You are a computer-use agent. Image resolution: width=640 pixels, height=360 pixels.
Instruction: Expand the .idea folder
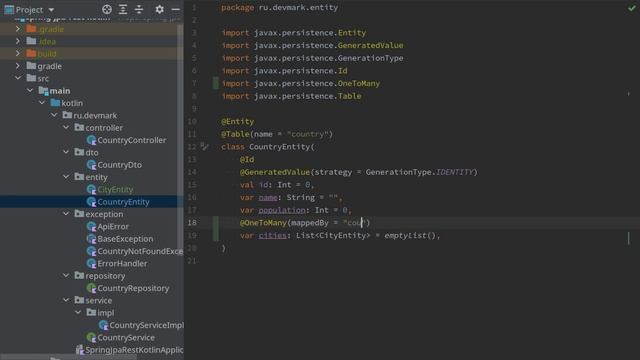(x=18, y=41)
